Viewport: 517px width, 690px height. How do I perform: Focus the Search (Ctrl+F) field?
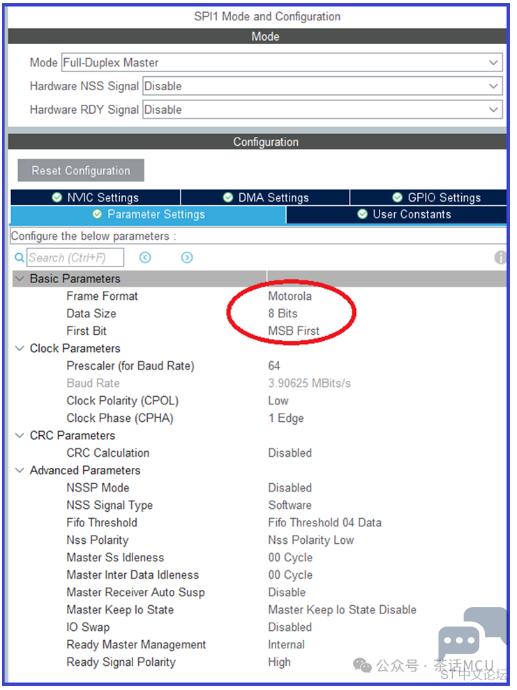[x=75, y=257]
